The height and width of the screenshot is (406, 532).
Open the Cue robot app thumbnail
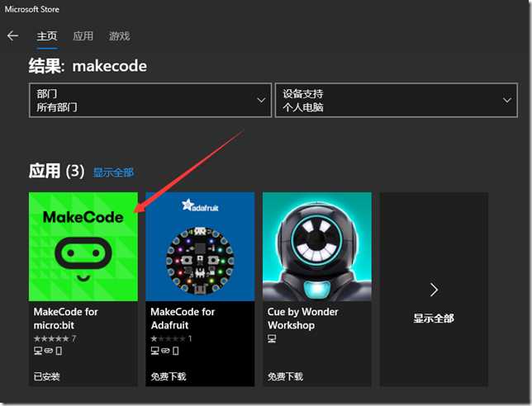pos(317,247)
